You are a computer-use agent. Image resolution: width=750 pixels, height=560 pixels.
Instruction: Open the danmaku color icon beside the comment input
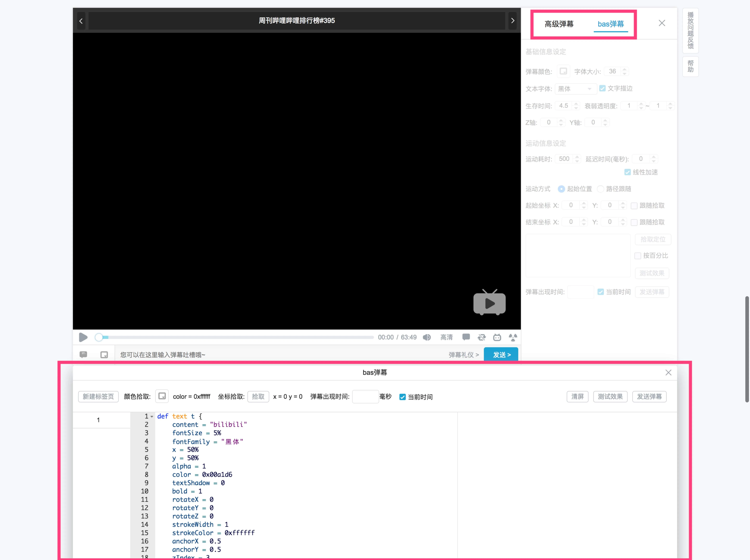coord(104,355)
